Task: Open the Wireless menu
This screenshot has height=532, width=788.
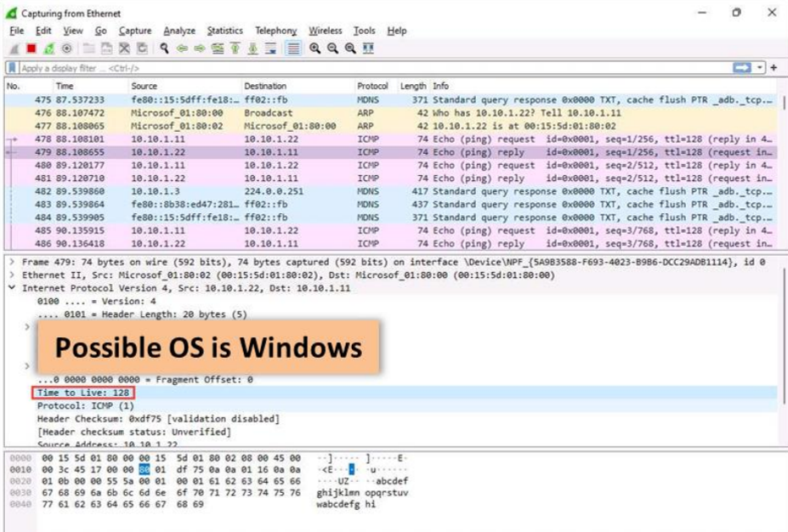Action: 326,31
